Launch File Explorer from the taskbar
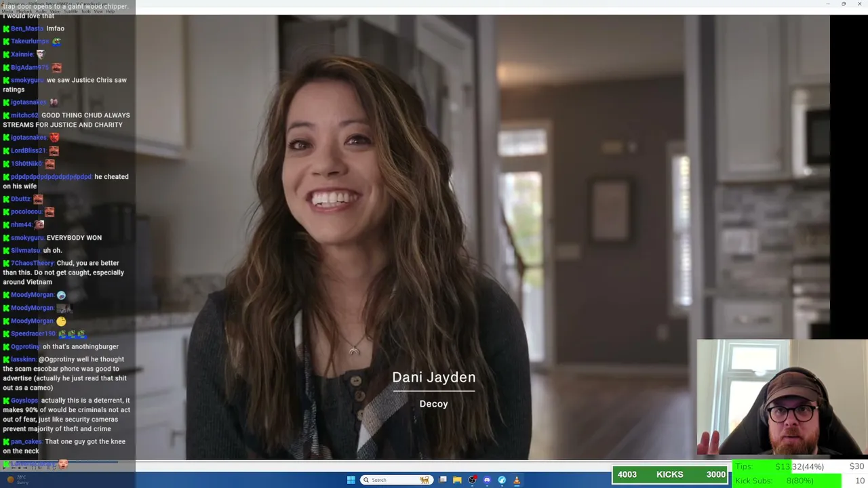Screen dimensions: 868x488 pos(457,480)
